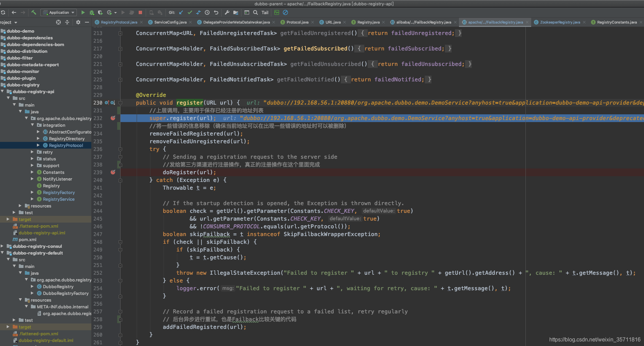
Task: Collapse the integration package
Action: [32, 125]
